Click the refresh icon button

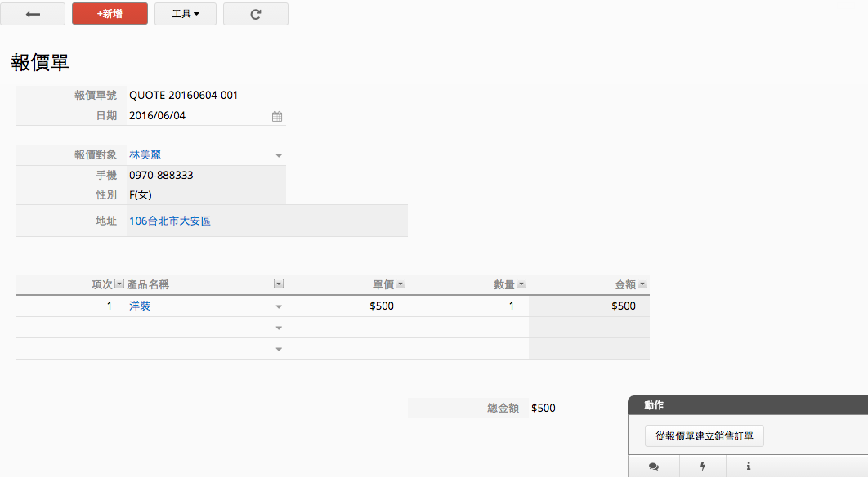[255, 14]
